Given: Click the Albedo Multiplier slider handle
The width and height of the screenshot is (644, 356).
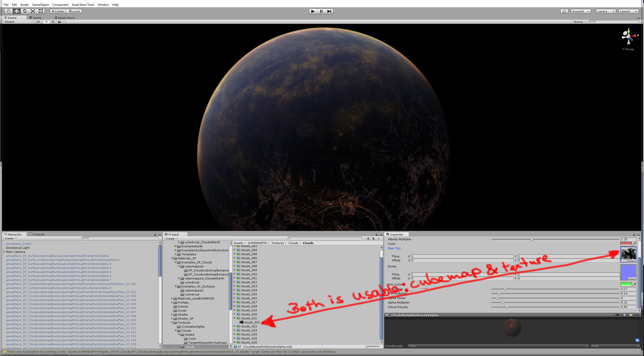Looking at the screenshot, I should pyautogui.click(x=531, y=239).
